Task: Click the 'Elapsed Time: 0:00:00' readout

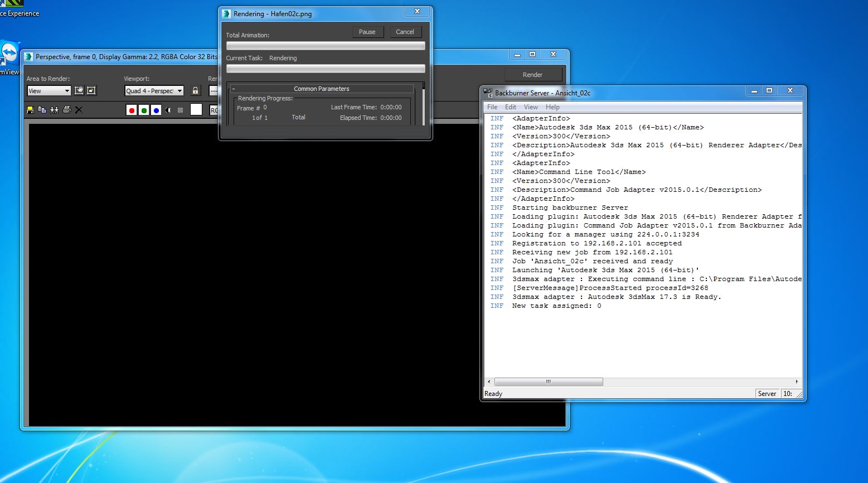Action: click(371, 118)
